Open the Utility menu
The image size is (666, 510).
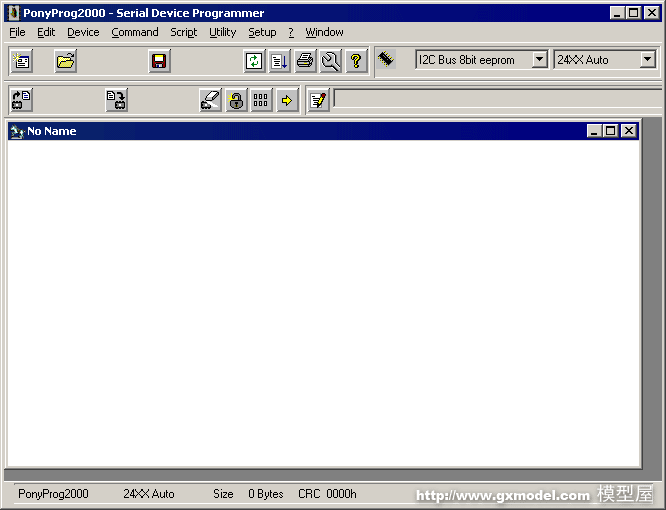coord(222,32)
